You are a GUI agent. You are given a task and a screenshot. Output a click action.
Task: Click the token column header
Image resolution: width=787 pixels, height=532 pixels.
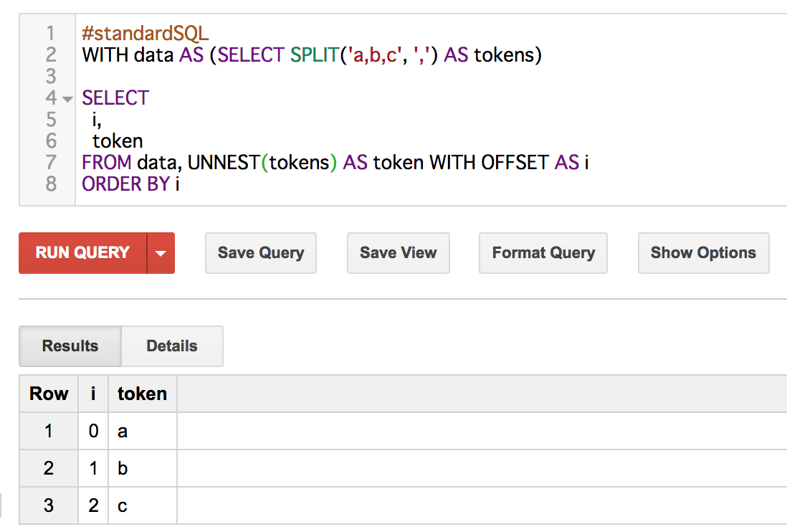(142, 393)
